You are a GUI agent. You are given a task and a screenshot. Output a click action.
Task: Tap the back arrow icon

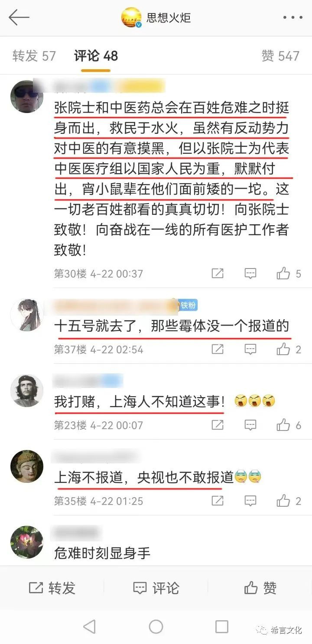tap(19, 18)
